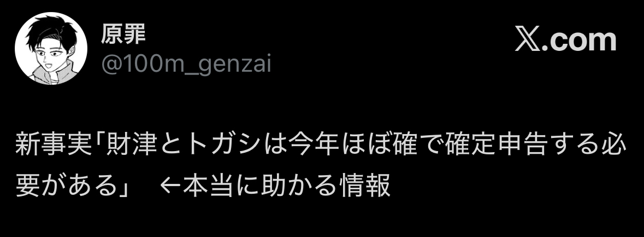This screenshot has height=237, width=644.
Task: Click the X logo glyph in X.com
Action: click(528, 41)
